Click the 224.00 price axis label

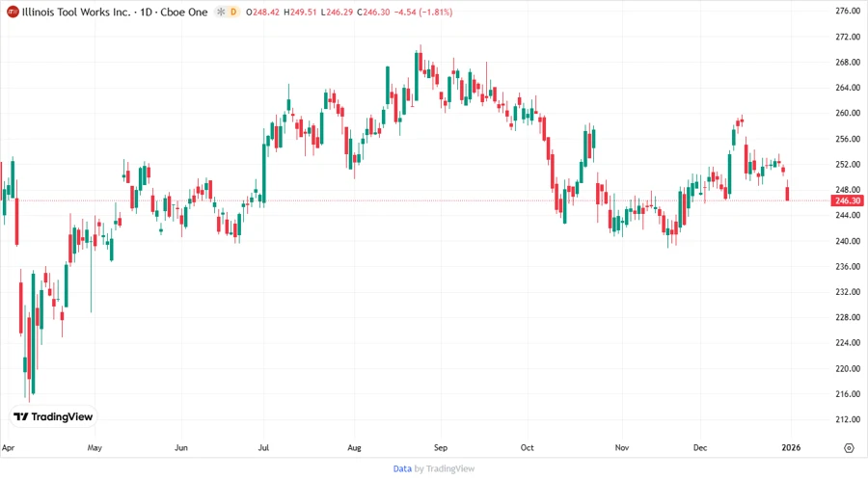[848, 343]
